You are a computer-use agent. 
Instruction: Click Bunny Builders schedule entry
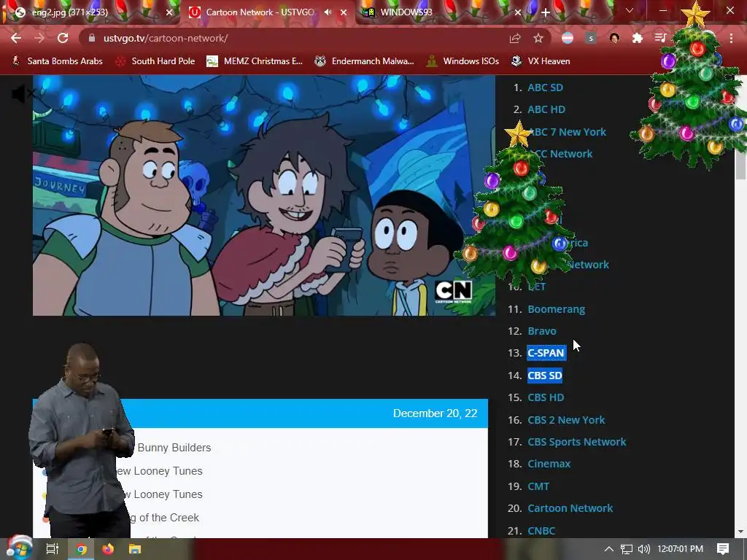coord(174,448)
